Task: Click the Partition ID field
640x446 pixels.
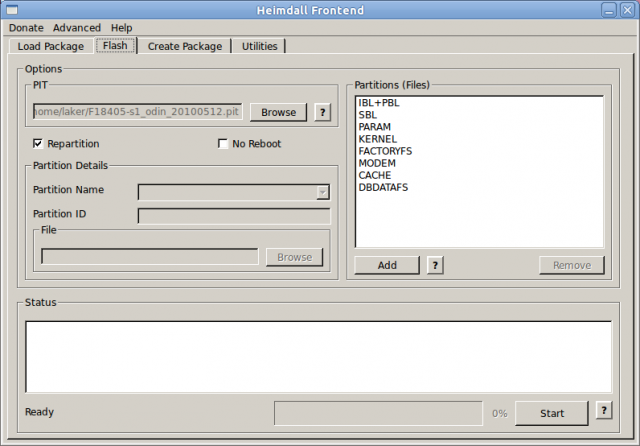Action: click(234, 216)
